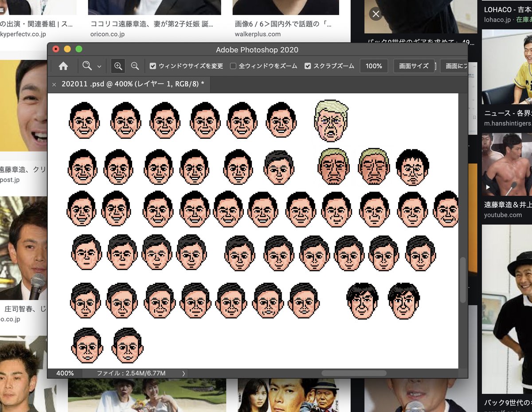Screen dimensions: 532x412
Task: Open the 庄司智春 result link in browser
Action: pos(25,309)
